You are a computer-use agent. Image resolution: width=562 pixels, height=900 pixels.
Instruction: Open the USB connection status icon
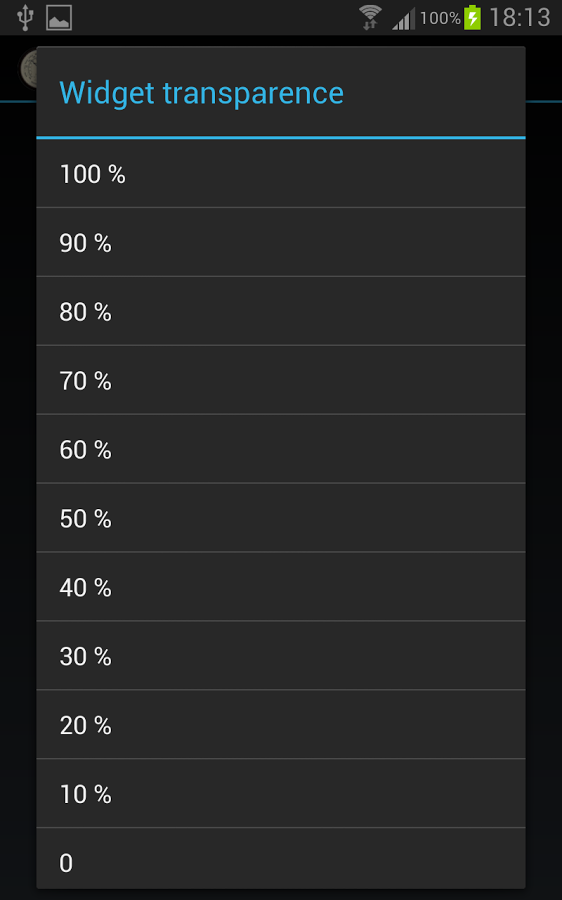coord(25,17)
